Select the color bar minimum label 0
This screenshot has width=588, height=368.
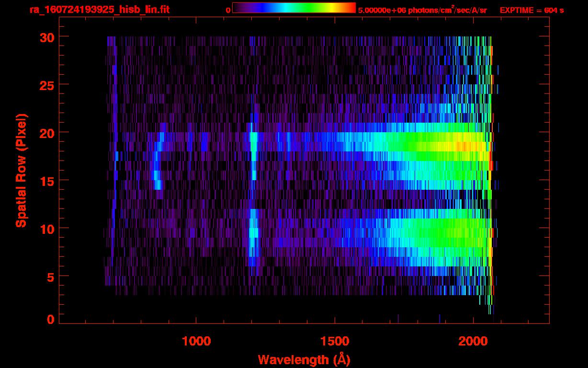228,10
